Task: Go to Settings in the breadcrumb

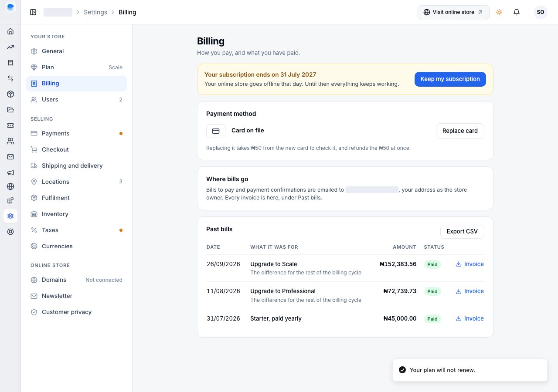Action: (x=95, y=12)
